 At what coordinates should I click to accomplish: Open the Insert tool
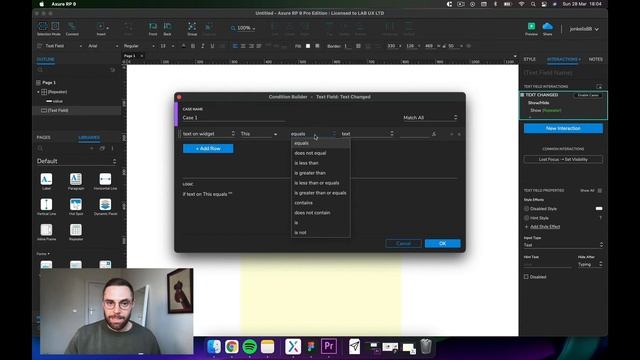[101, 29]
